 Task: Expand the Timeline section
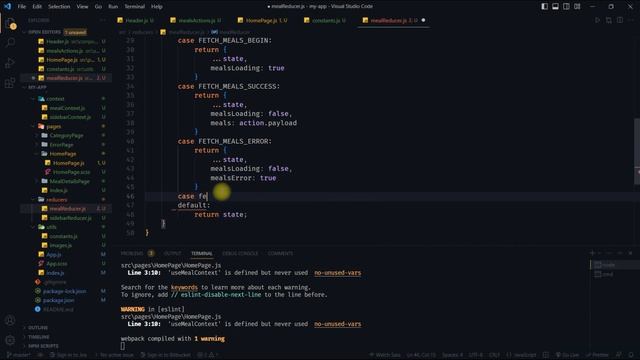[39, 337]
